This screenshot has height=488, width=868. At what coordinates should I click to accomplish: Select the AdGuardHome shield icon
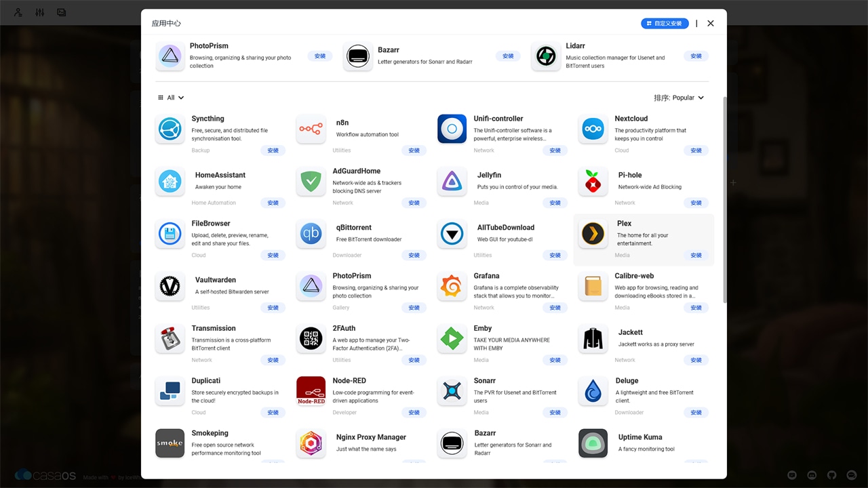click(311, 182)
